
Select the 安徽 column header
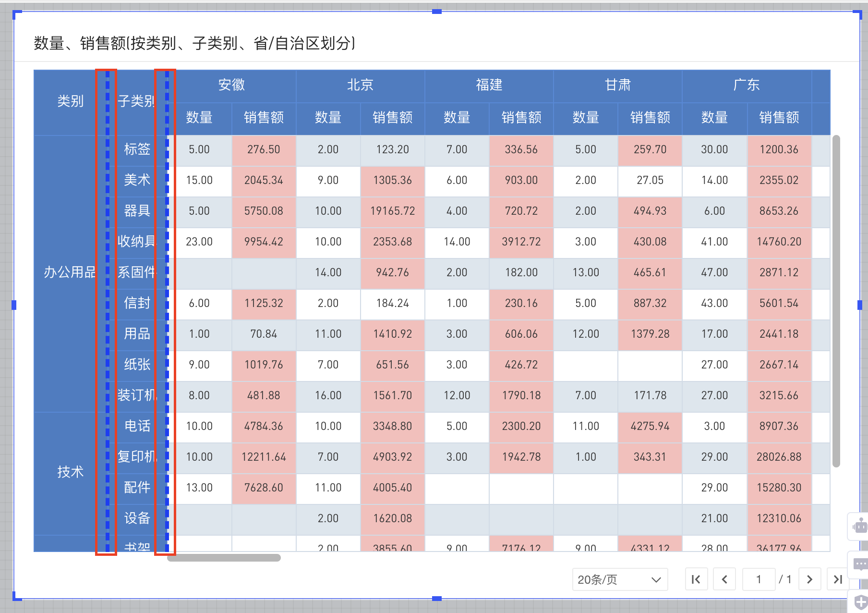click(232, 85)
